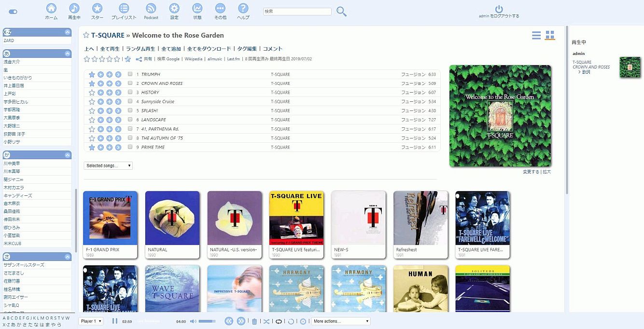This screenshot has height=329, width=644.
Task: Open the Selected songs dropdown
Action: coord(108,165)
